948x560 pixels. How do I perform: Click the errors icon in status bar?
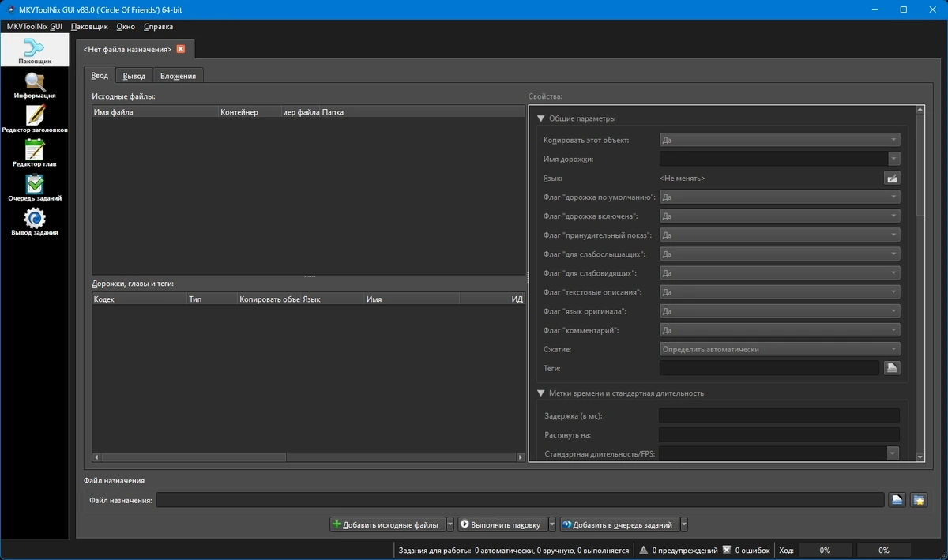click(x=726, y=550)
